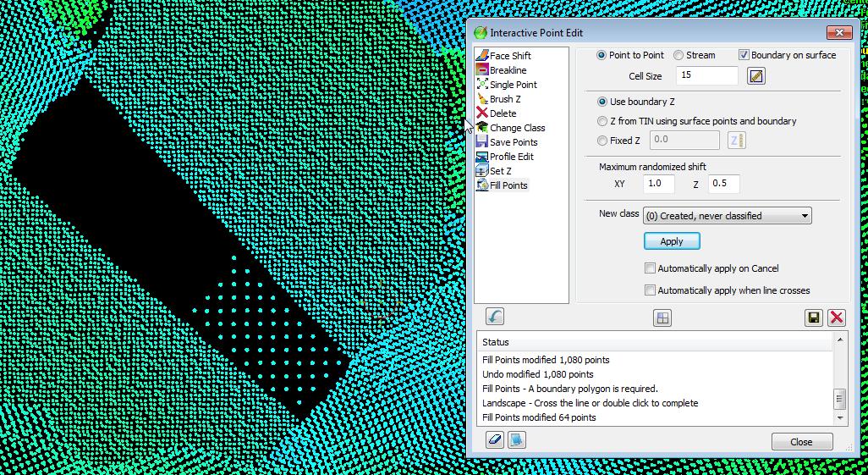Click 'Fill Points modified 1,080 points' entry

tap(546, 360)
